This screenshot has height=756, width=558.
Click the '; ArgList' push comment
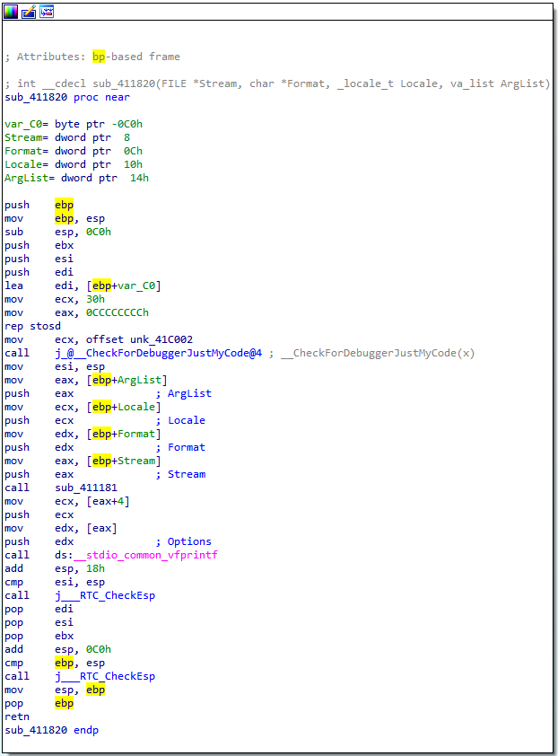184,394
